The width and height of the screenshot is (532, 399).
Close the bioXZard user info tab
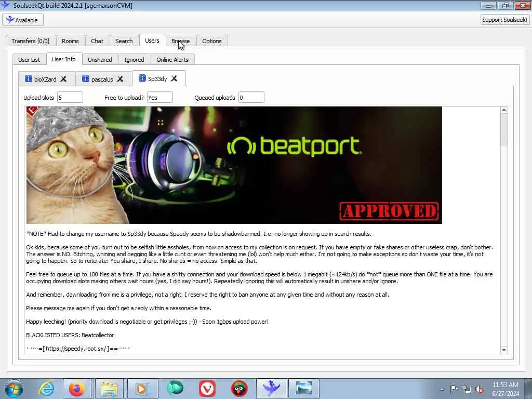point(63,79)
